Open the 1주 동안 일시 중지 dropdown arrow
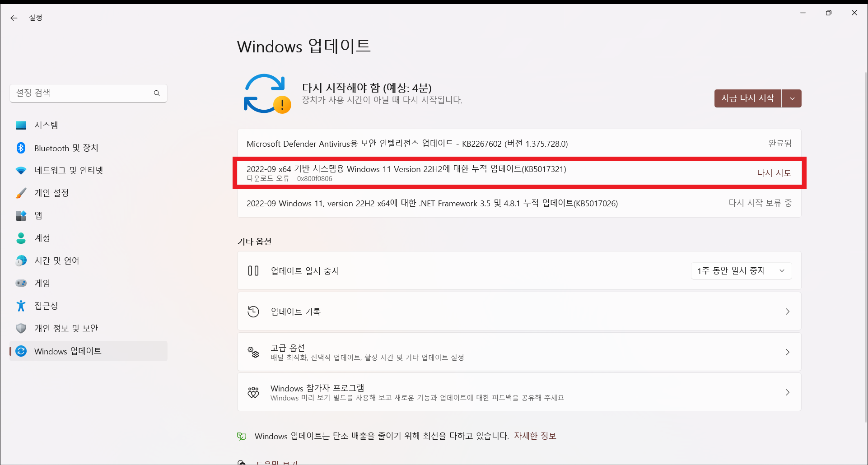Screen dimensions: 868x465 pos(782,271)
